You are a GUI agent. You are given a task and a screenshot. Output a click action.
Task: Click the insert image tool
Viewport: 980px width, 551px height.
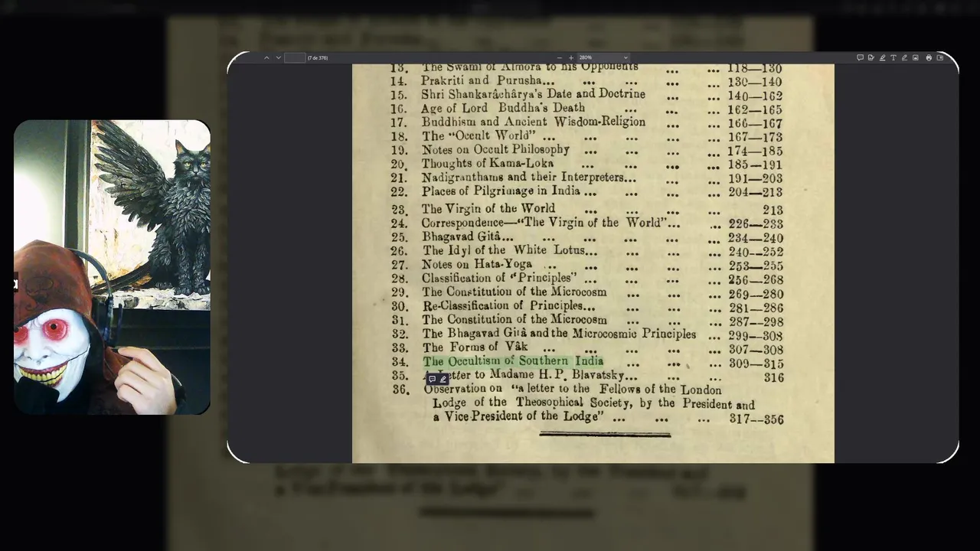[916, 57]
